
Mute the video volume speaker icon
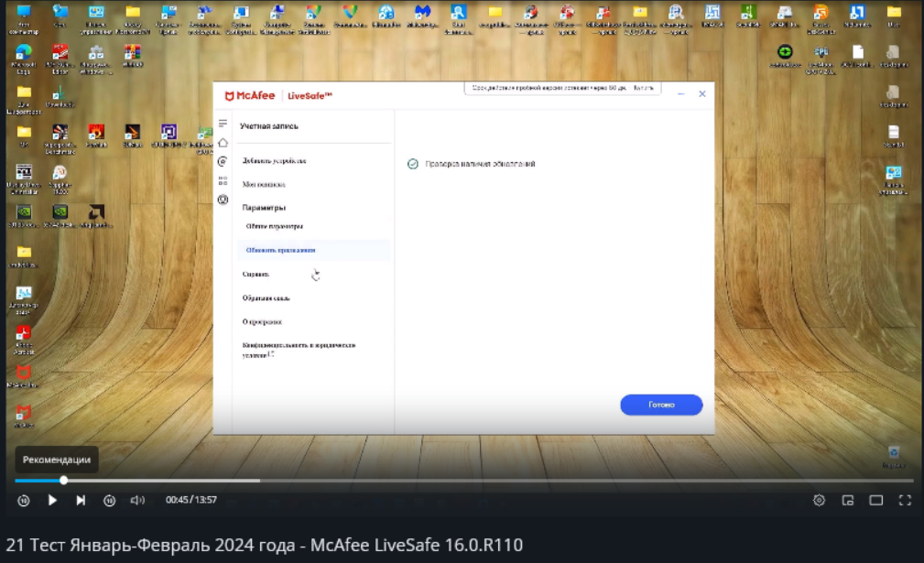[x=137, y=500]
